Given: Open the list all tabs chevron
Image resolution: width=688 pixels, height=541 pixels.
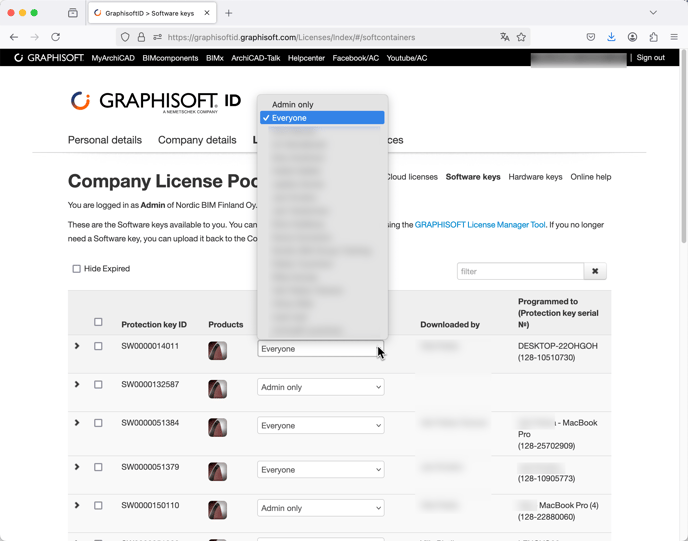Looking at the screenshot, I should pos(653,13).
